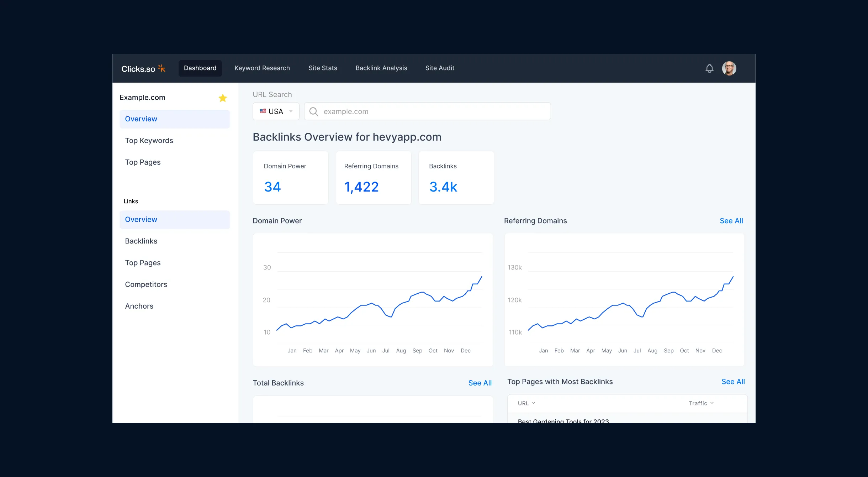868x477 pixels.
Task: Open the user profile avatar
Action: (x=729, y=68)
